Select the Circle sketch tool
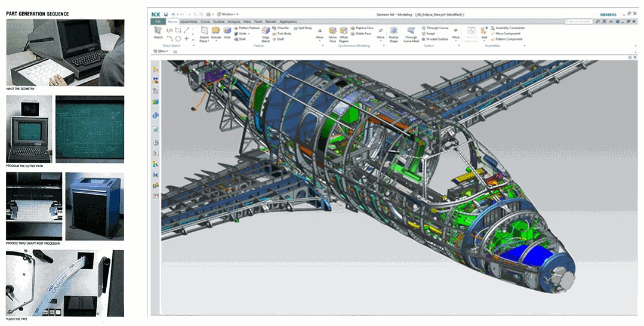Image resolution: width=644 pixels, height=326 pixels. pyautogui.click(x=178, y=39)
